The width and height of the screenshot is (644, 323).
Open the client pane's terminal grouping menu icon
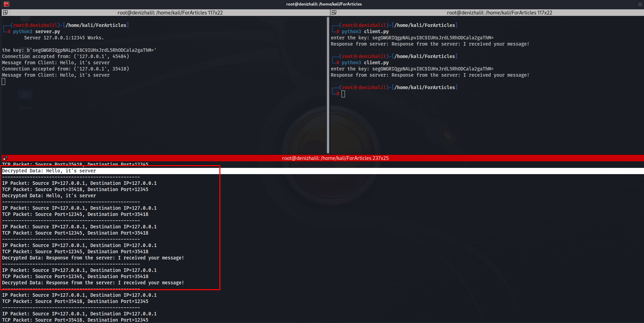click(x=334, y=13)
